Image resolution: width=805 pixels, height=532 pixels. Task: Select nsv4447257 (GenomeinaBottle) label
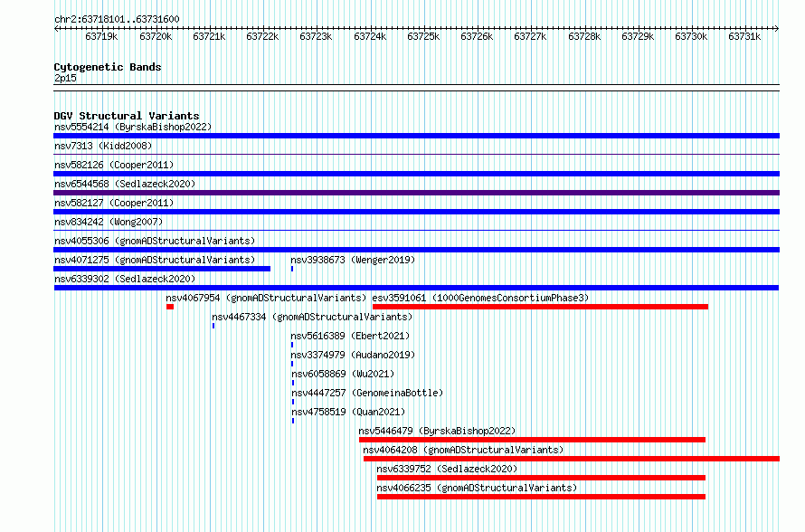click(367, 393)
